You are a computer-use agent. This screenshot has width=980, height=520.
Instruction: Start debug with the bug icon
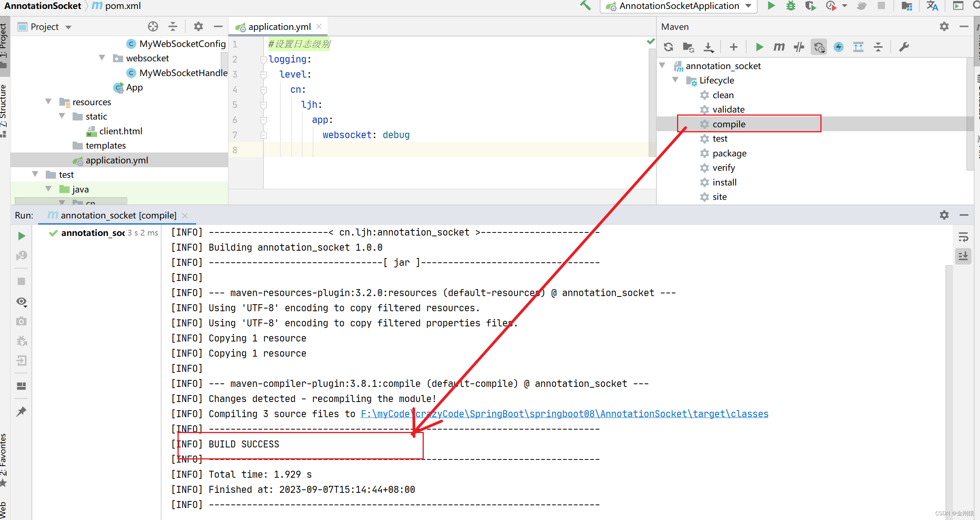pyautogui.click(x=791, y=6)
